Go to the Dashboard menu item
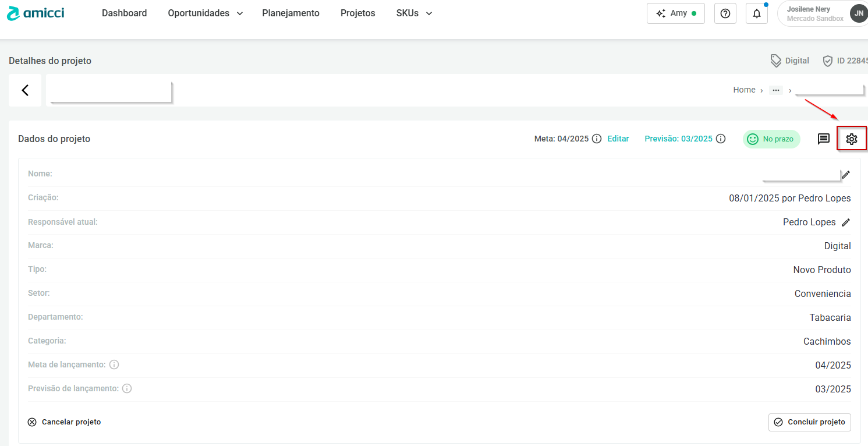This screenshot has width=868, height=446. 124,13
